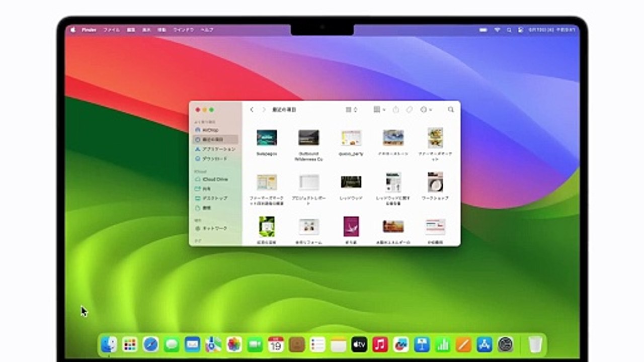Open Pages from the Dock
This screenshot has width=644, height=362.
463,344
